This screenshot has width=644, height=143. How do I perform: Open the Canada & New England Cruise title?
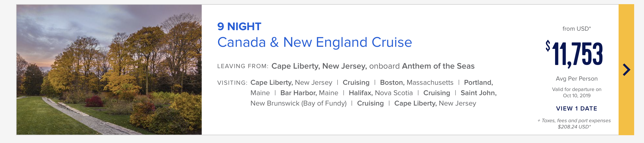click(x=314, y=42)
